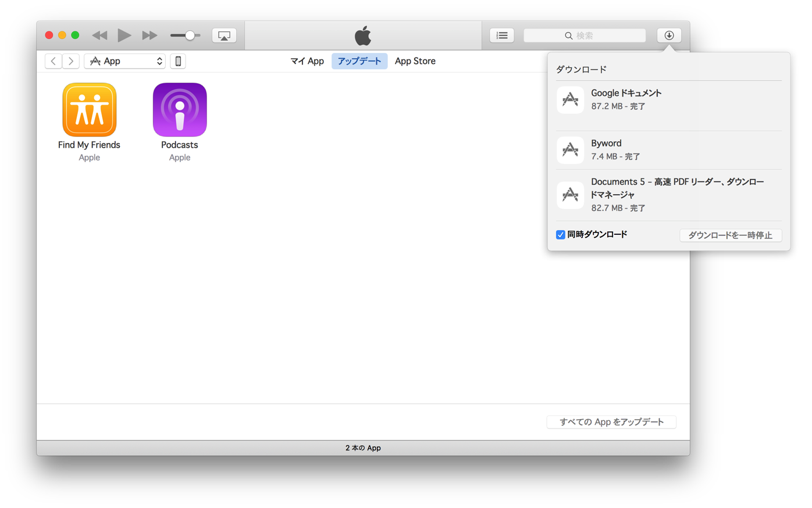Select the Byword download entry
The width and height of the screenshot is (812, 508).
(669, 150)
